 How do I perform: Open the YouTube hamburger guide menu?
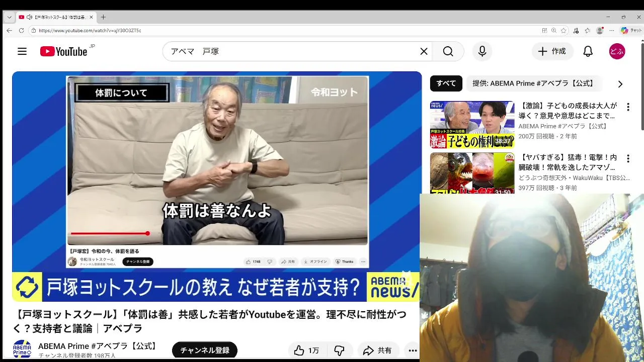pos(22,51)
